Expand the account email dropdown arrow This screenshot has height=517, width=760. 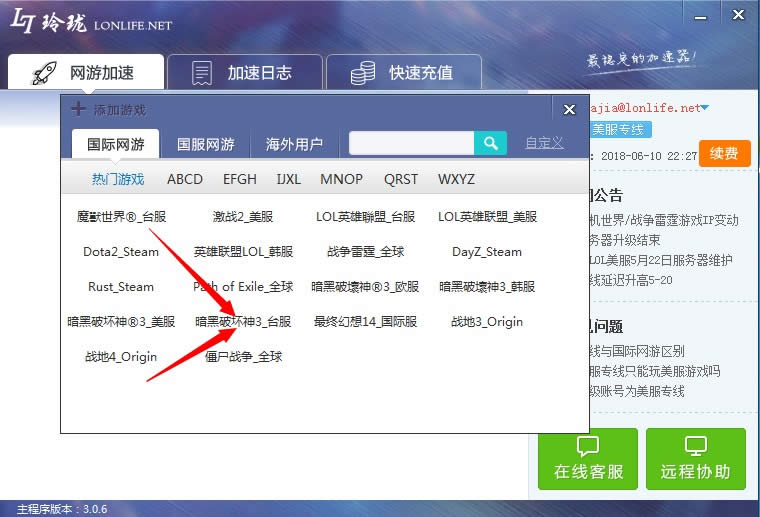pos(705,108)
